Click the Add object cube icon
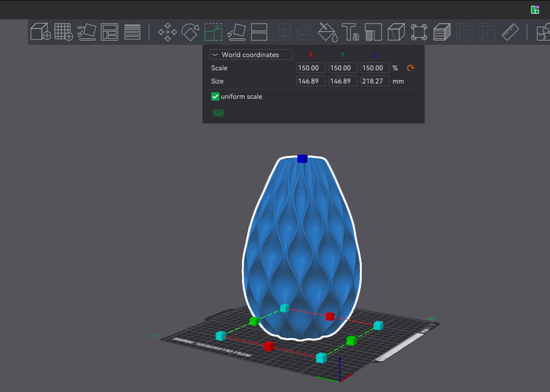The height and width of the screenshot is (392, 550). pyautogui.click(x=40, y=32)
